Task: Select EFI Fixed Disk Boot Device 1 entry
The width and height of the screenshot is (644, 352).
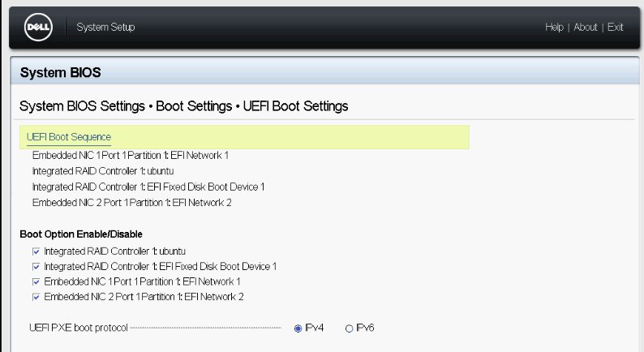Action: (148, 187)
